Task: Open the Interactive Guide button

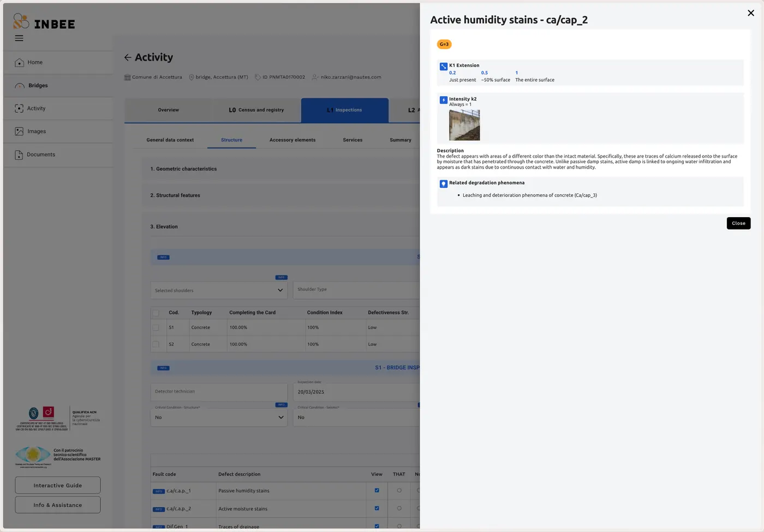Action: point(58,486)
